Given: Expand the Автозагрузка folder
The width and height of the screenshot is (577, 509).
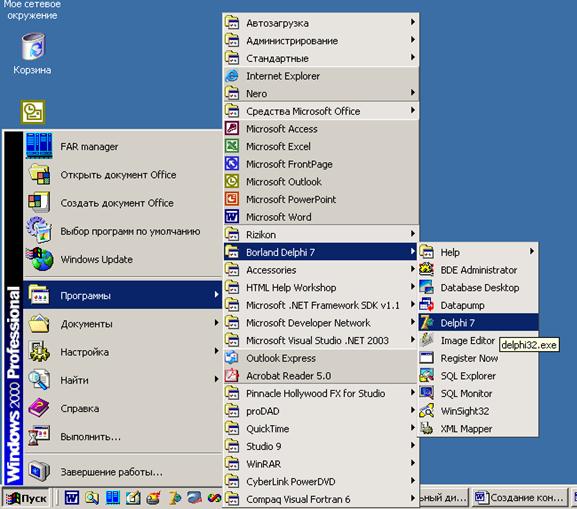Looking at the screenshot, I should 321,23.
